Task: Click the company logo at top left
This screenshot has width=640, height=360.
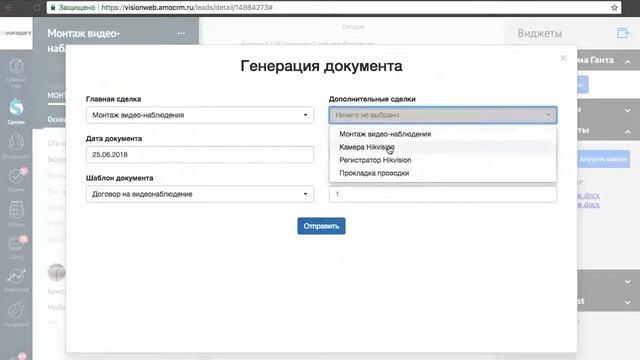Action: click(x=16, y=33)
